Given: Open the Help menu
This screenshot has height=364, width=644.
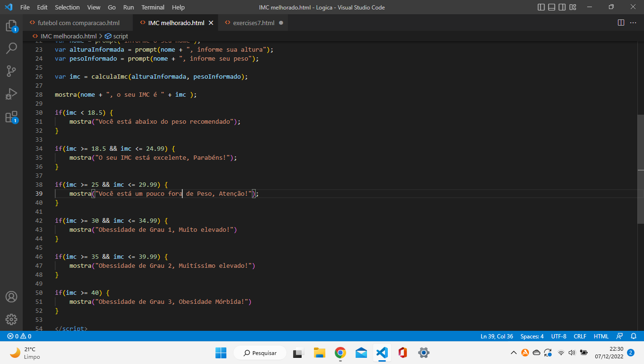Looking at the screenshot, I should click(179, 7).
